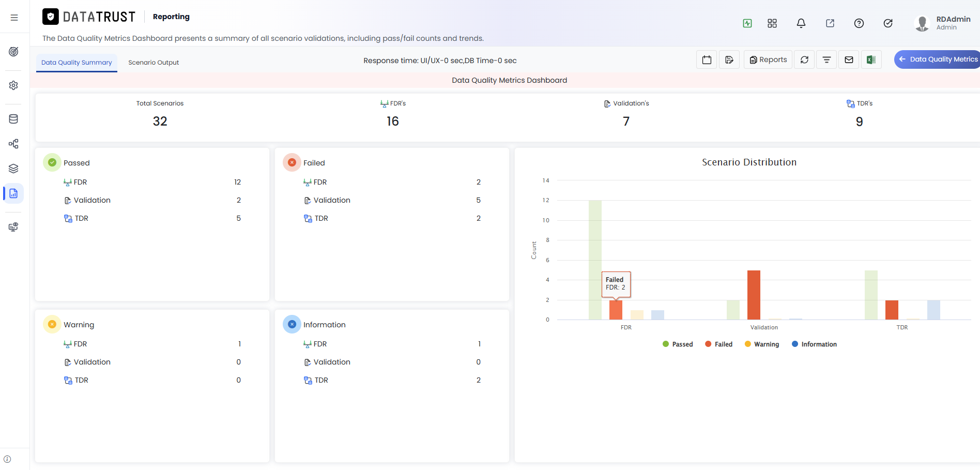
Task: Toggle the Information legend series
Action: [x=814, y=344]
